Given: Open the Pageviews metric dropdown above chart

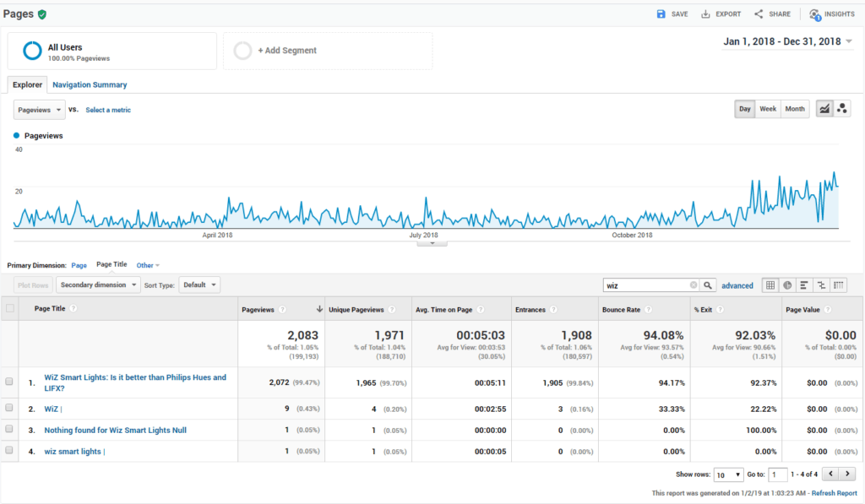Looking at the screenshot, I should coord(39,110).
